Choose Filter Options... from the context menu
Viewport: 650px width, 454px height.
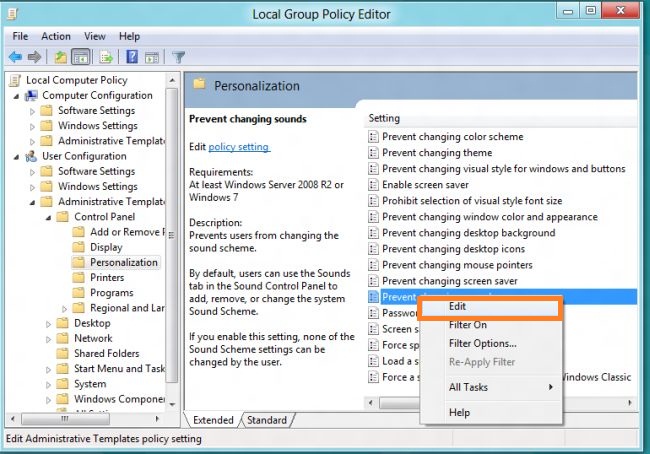click(490, 343)
